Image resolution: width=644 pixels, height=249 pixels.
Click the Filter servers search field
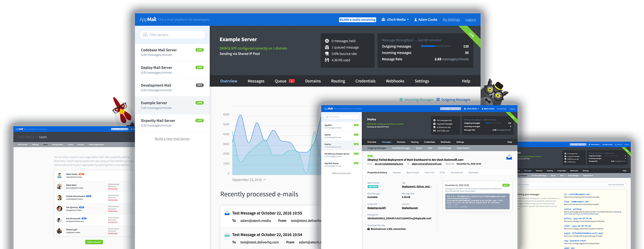click(172, 35)
